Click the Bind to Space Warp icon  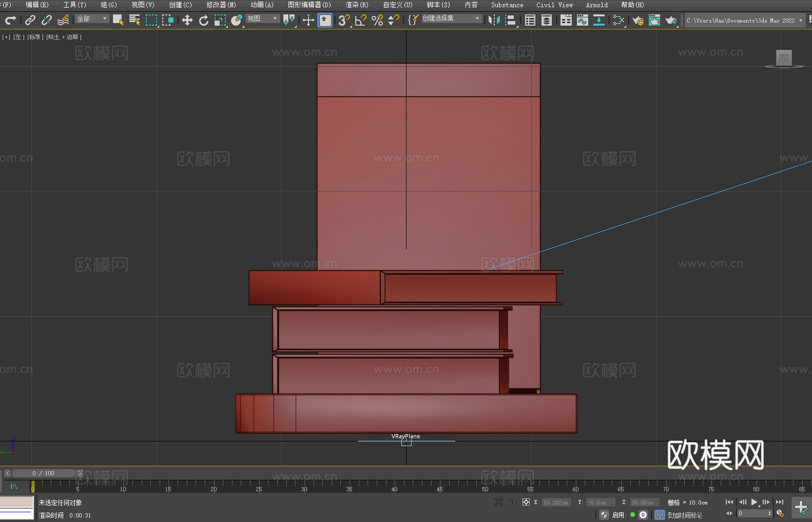(63, 20)
